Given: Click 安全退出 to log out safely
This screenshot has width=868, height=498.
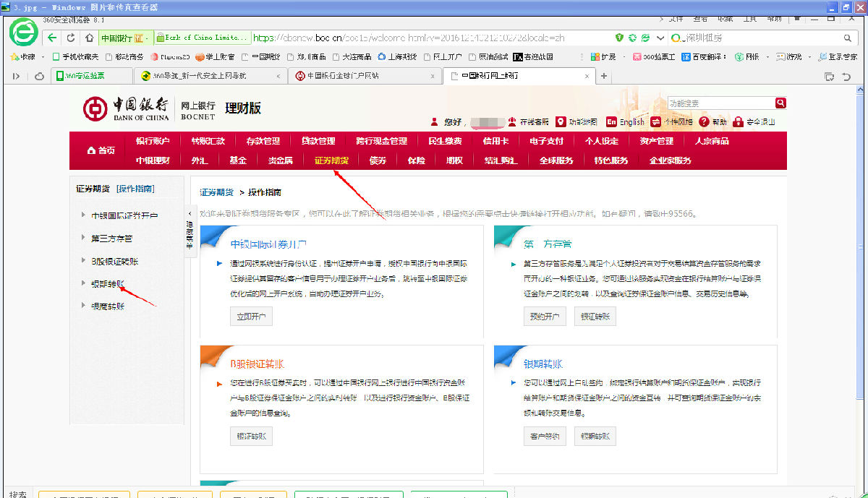Looking at the screenshot, I should [754, 121].
